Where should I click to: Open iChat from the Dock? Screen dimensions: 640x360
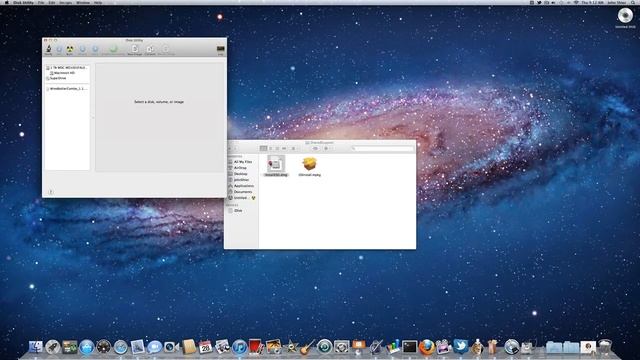point(154,347)
